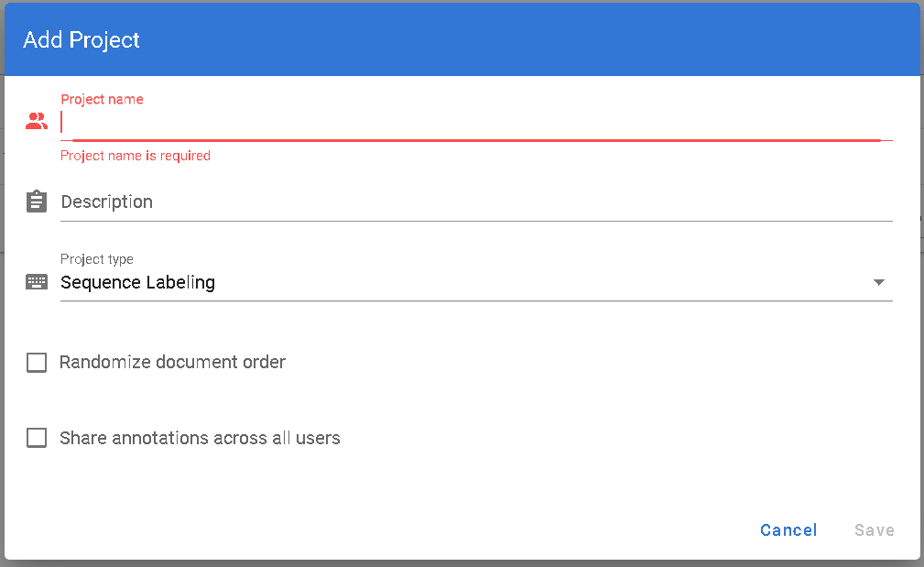The width and height of the screenshot is (924, 567).
Task: Expand the Project type dropdown arrow
Action: click(x=879, y=282)
